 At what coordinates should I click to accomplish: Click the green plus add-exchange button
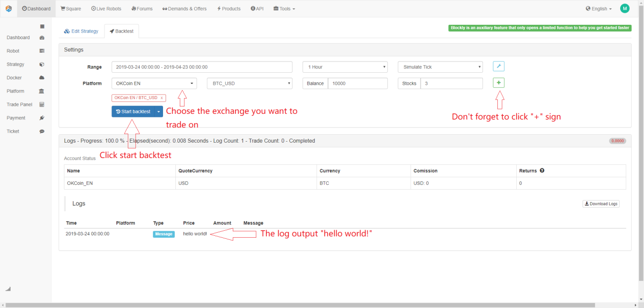tap(498, 83)
